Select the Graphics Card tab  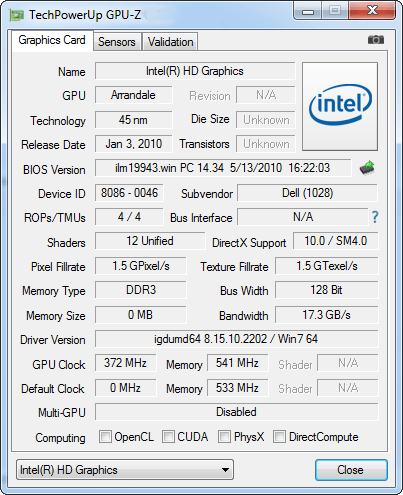(x=52, y=40)
